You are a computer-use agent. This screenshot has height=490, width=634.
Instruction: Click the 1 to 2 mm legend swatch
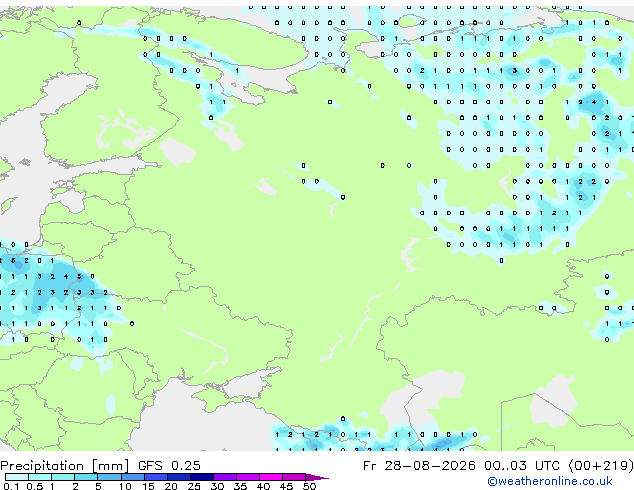63,477
